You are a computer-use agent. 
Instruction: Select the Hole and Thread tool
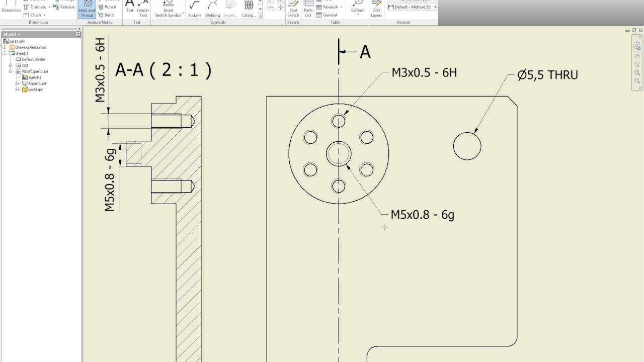[x=86, y=9]
